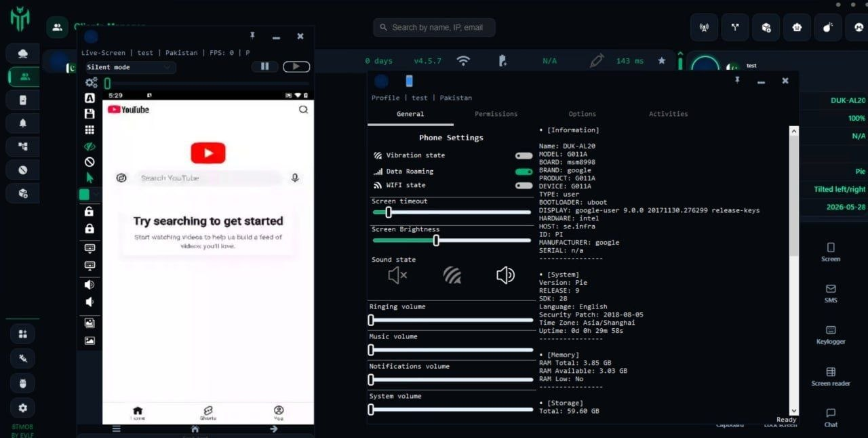Switch to the General tab

pyautogui.click(x=410, y=114)
